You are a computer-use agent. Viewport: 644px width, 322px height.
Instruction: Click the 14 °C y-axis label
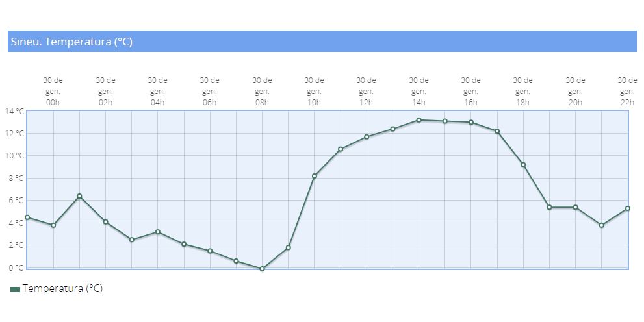14,111
